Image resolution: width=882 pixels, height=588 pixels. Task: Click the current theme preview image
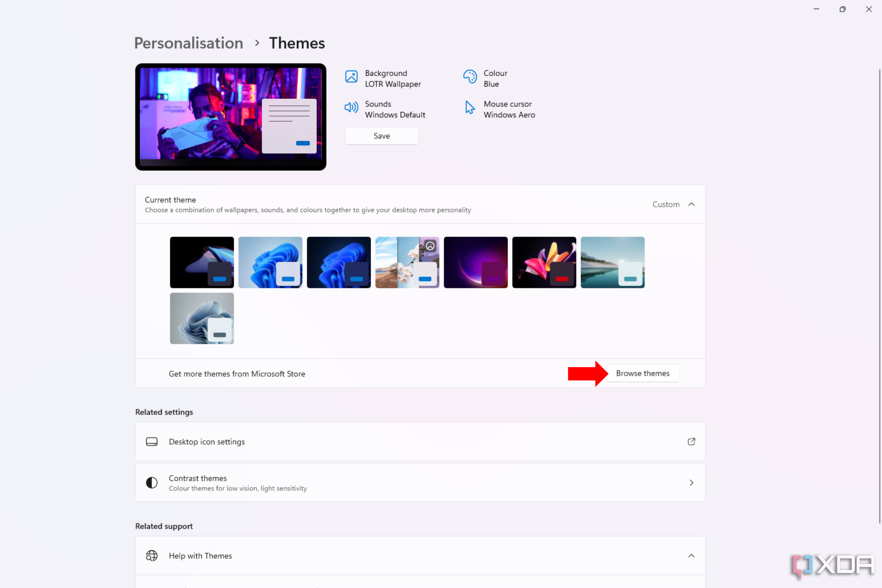pos(230,117)
